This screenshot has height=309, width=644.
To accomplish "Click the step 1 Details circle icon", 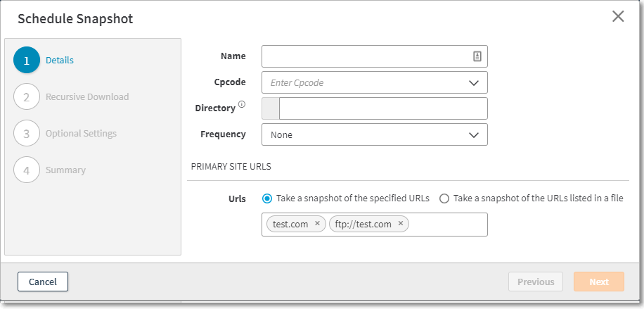I will pos(27,61).
